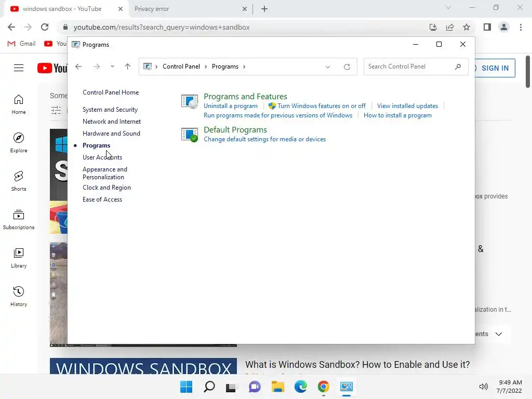Bookmark this page with the star icon
The width and height of the screenshot is (532, 399).
pyautogui.click(x=467, y=27)
